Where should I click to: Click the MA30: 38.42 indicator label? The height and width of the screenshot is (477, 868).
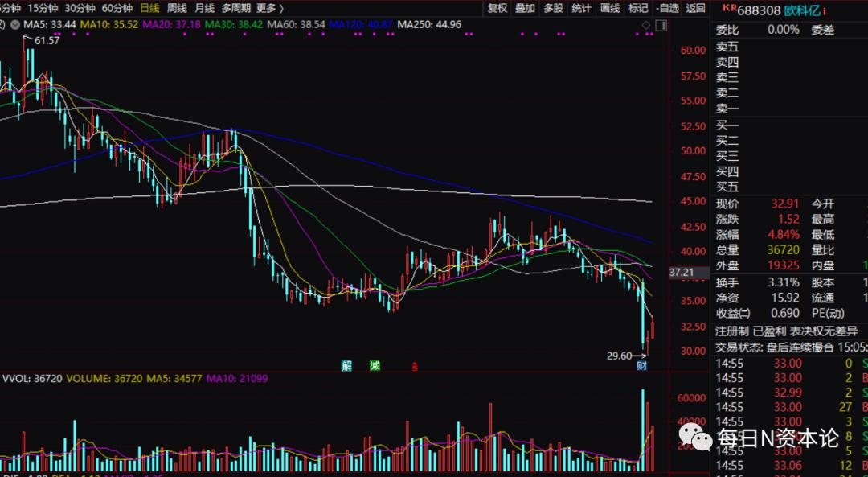234,24
